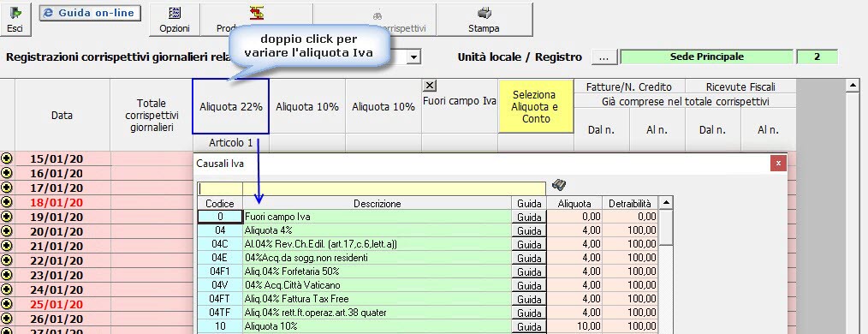Select 04% Acq.Città Vaticano description
Image resolution: width=868 pixels, height=334 pixels.
coord(377,285)
